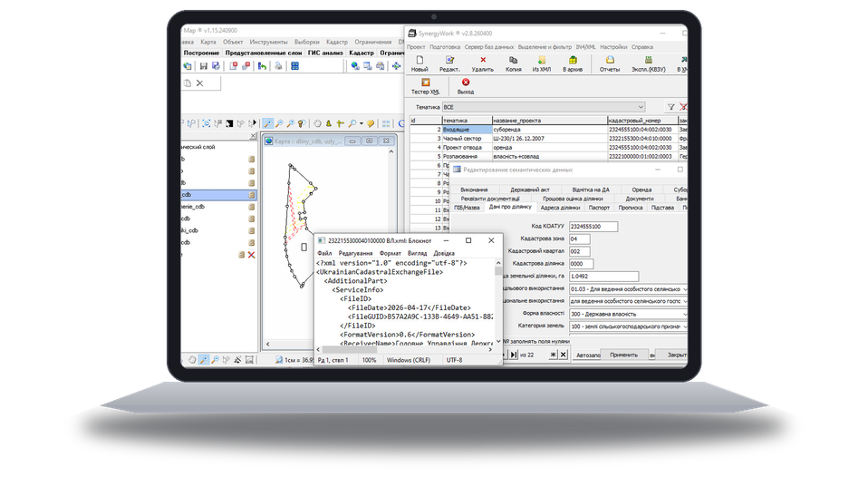Image resolution: width=868 pixels, height=487 pixels.
Task: Open Кадастр menu in Map menu bar
Action: click(x=337, y=42)
